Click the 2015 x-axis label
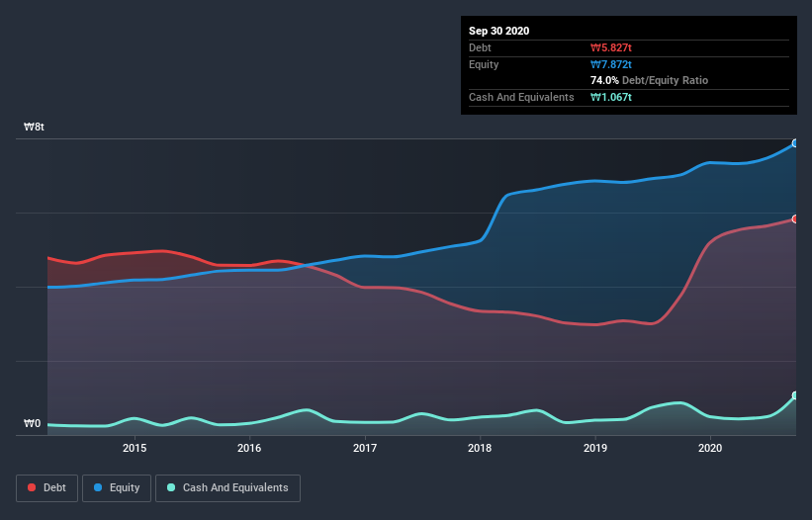This screenshot has width=812, height=520. tap(135, 448)
